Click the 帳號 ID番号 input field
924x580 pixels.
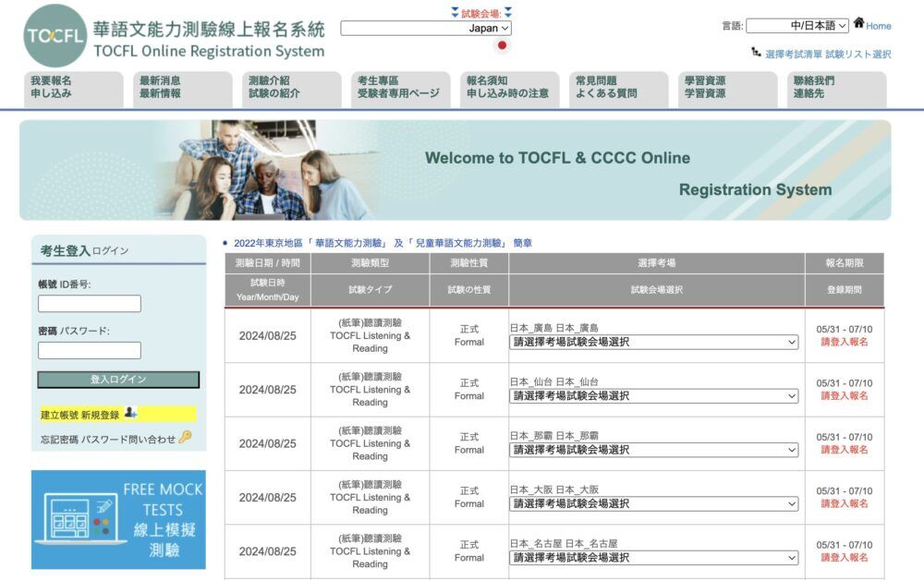point(89,303)
